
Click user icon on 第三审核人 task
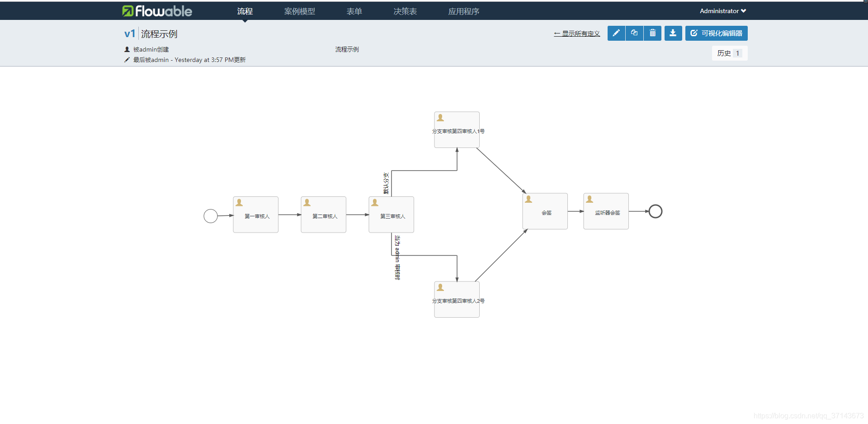coord(375,203)
